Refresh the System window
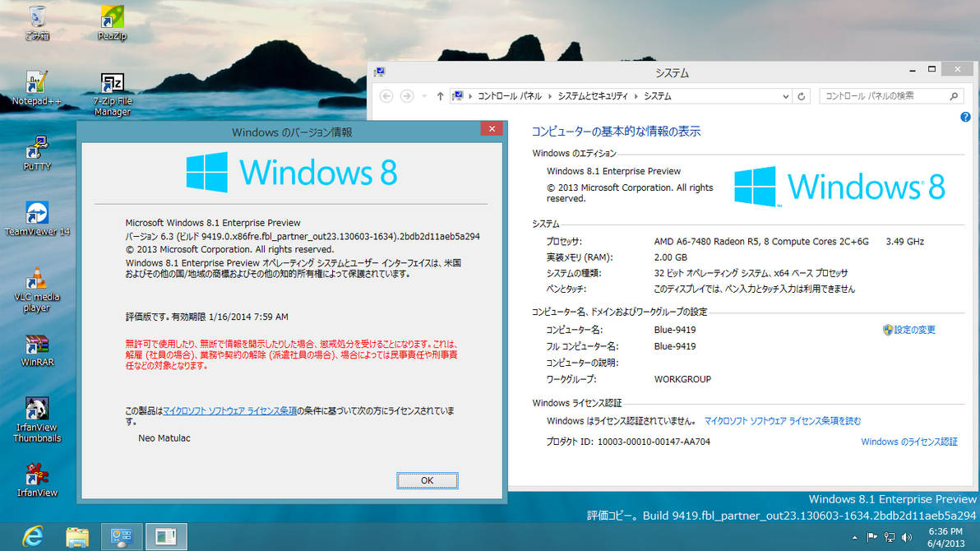The image size is (980, 551). pos(802,96)
